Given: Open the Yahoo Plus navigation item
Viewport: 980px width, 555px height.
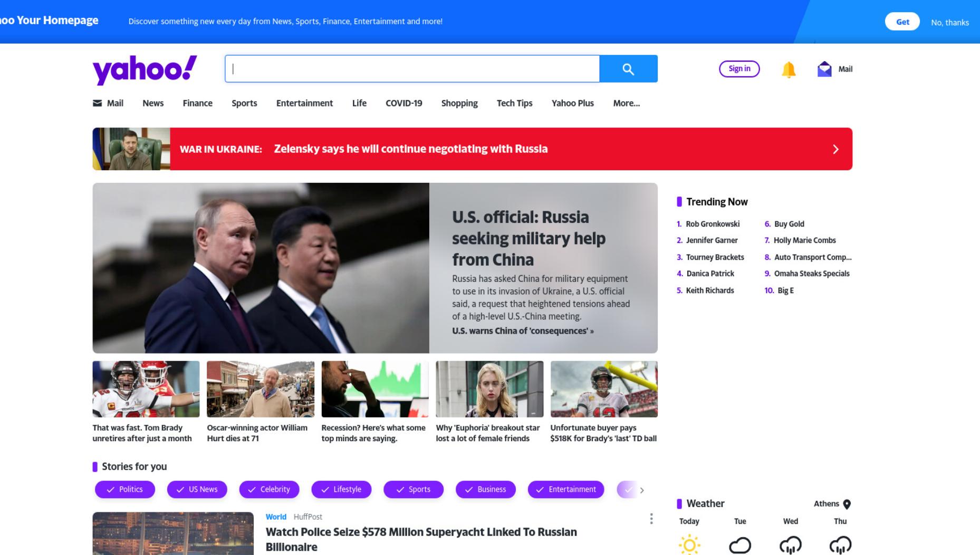Looking at the screenshot, I should pos(572,103).
